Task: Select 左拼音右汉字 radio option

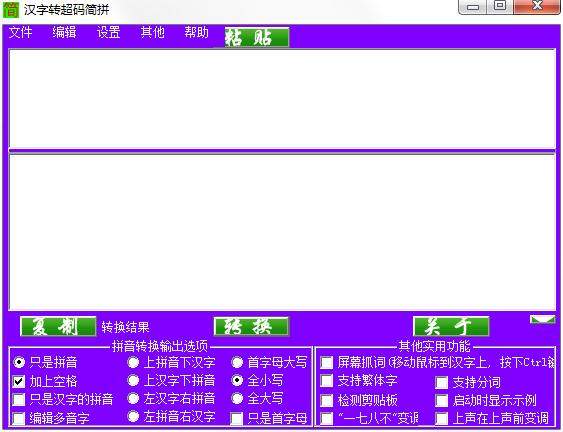Action: (x=133, y=416)
